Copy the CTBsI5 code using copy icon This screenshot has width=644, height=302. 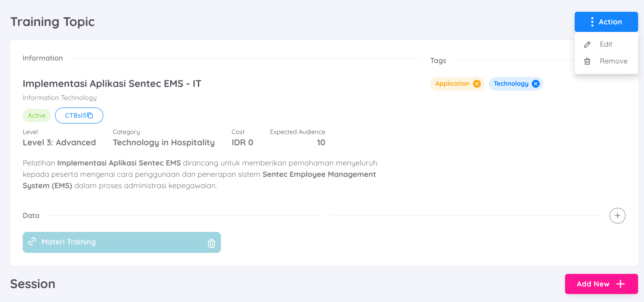coord(90,116)
